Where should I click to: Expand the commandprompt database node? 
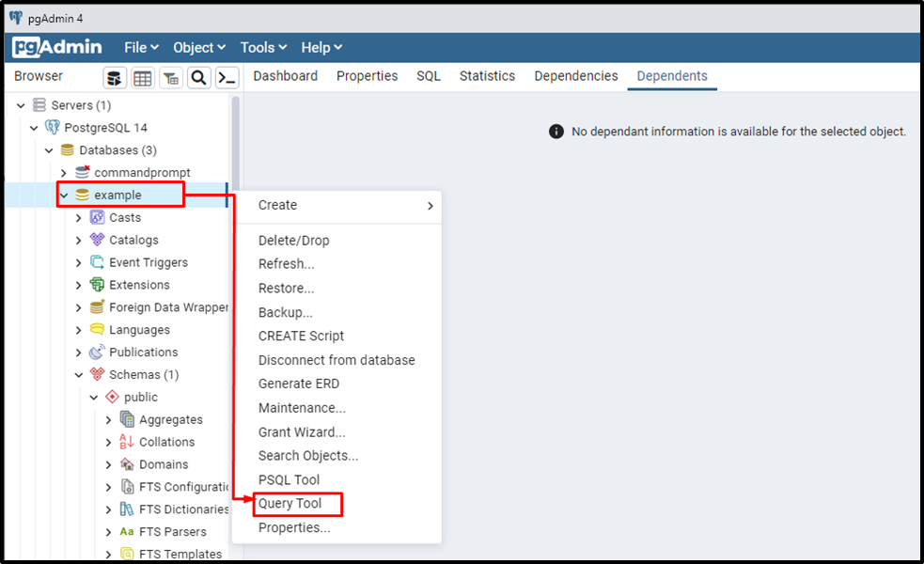[x=63, y=172]
